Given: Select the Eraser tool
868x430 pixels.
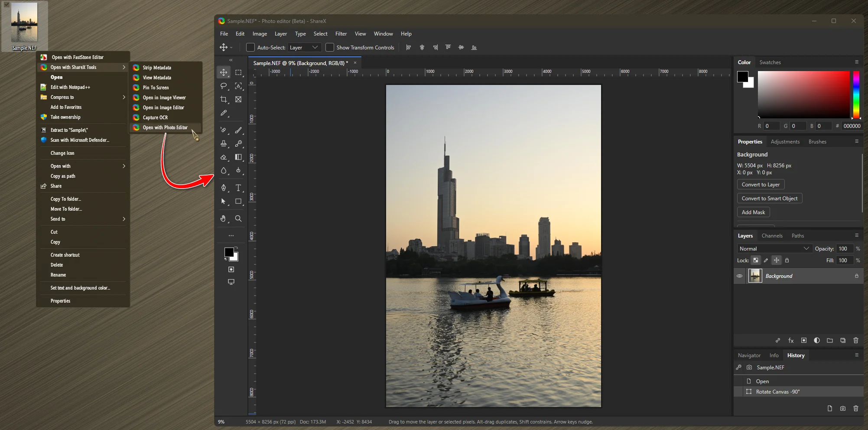Looking at the screenshot, I should 224,157.
